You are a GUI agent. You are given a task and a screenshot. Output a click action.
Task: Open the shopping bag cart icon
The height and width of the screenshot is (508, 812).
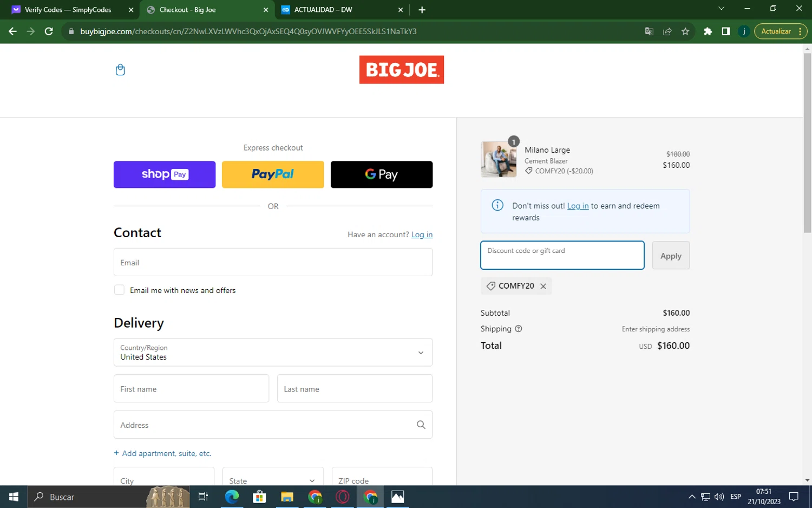pos(120,70)
